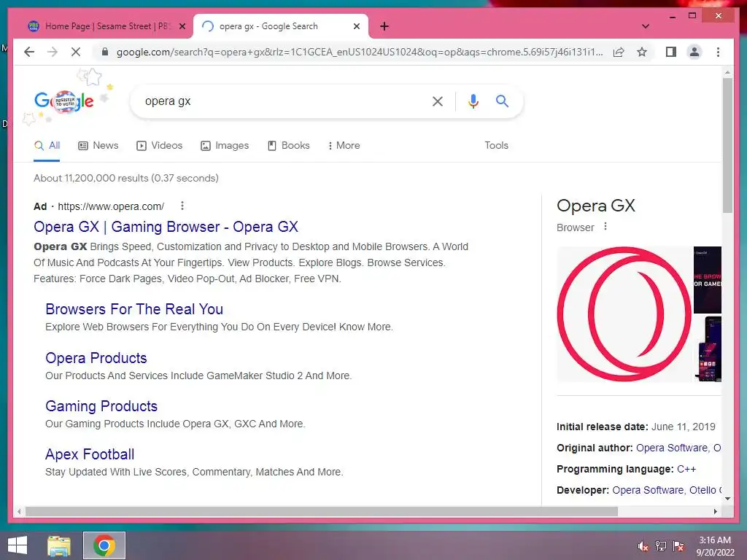Click the scroll right arrow
Screen dimensions: 747x560
click(715, 511)
